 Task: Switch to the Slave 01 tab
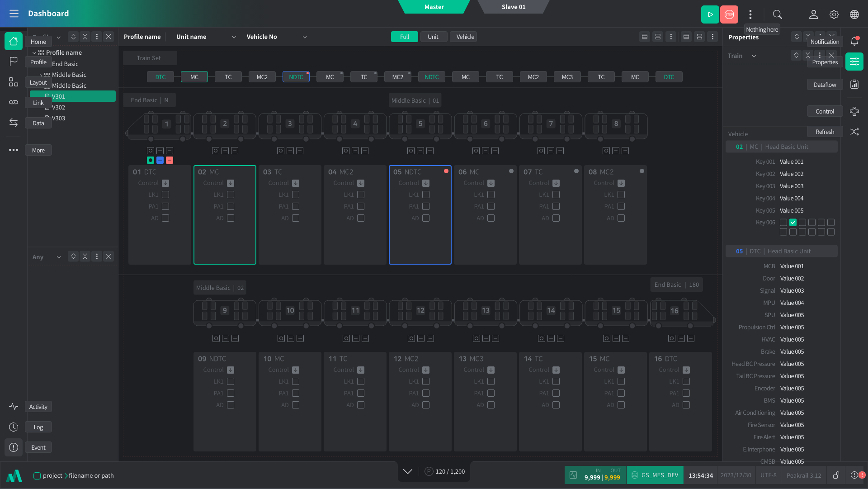tap(513, 7)
